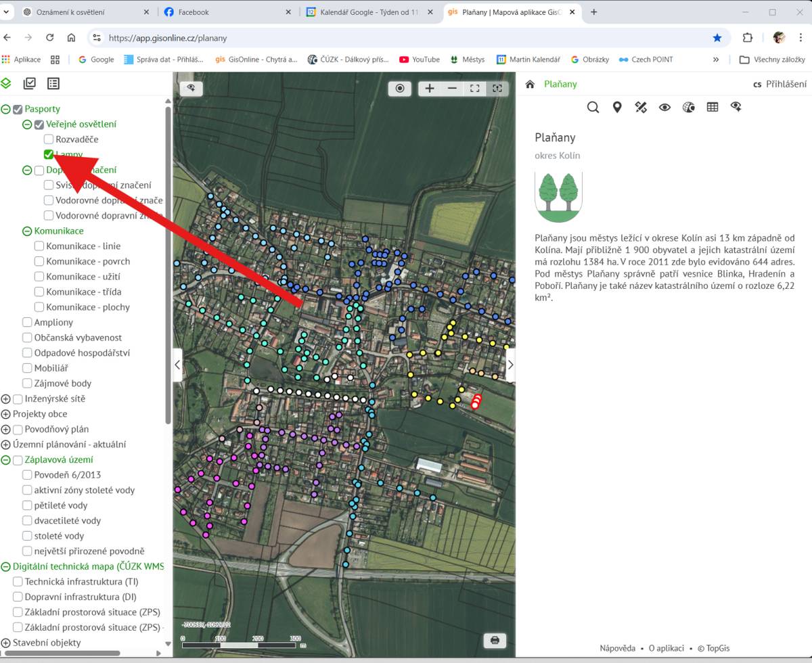
Task: Open a new browser tab
Action: pyautogui.click(x=594, y=12)
